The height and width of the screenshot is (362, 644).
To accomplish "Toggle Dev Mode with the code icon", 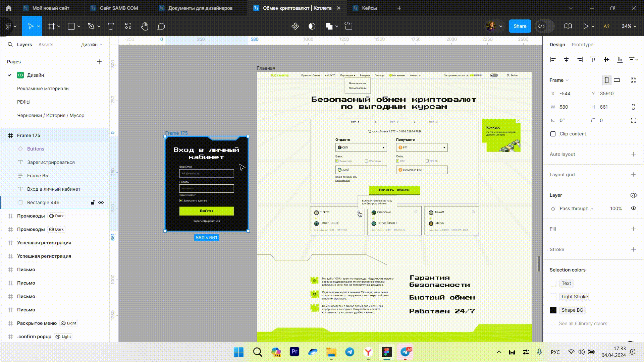I will (x=541, y=26).
